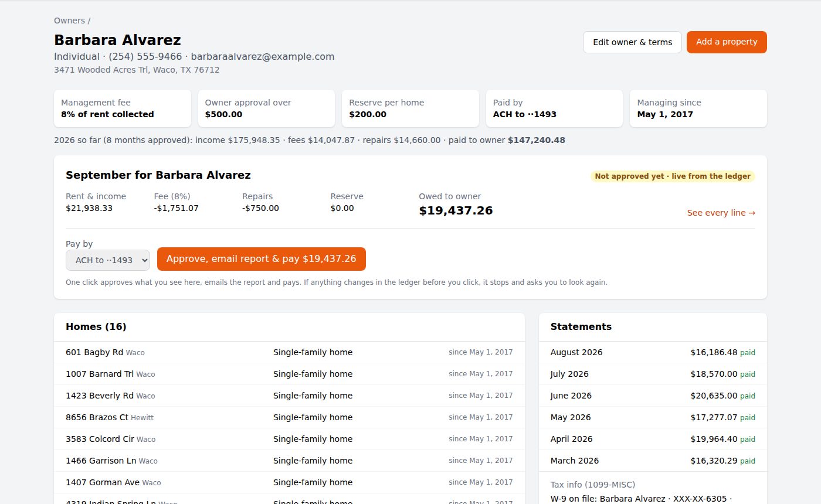
Task: Follow the See every line link
Action: pyautogui.click(x=721, y=213)
